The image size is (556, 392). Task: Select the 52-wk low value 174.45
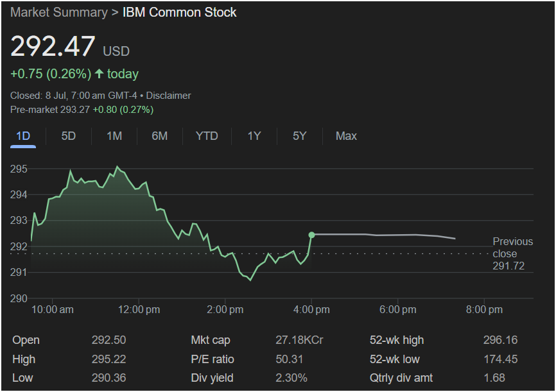501,359
